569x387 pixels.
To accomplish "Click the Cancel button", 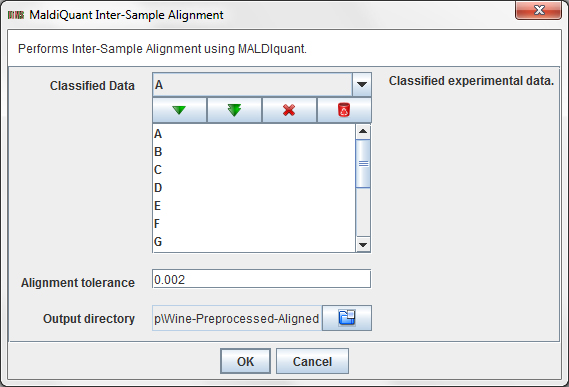I will click(312, 361).
